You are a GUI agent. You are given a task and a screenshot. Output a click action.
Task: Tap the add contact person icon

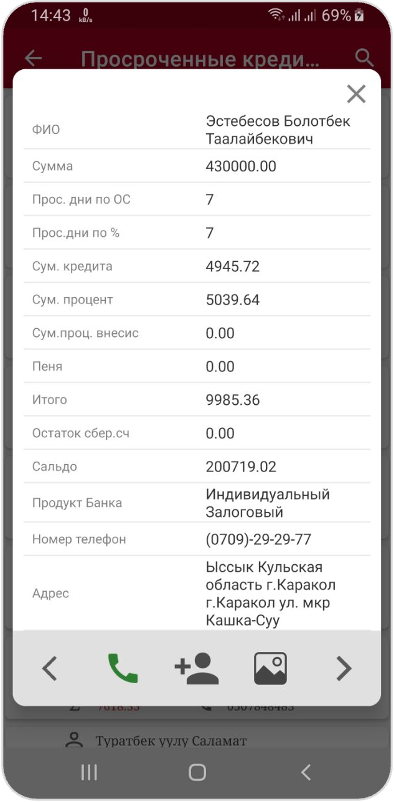click(x=197, y=668)
